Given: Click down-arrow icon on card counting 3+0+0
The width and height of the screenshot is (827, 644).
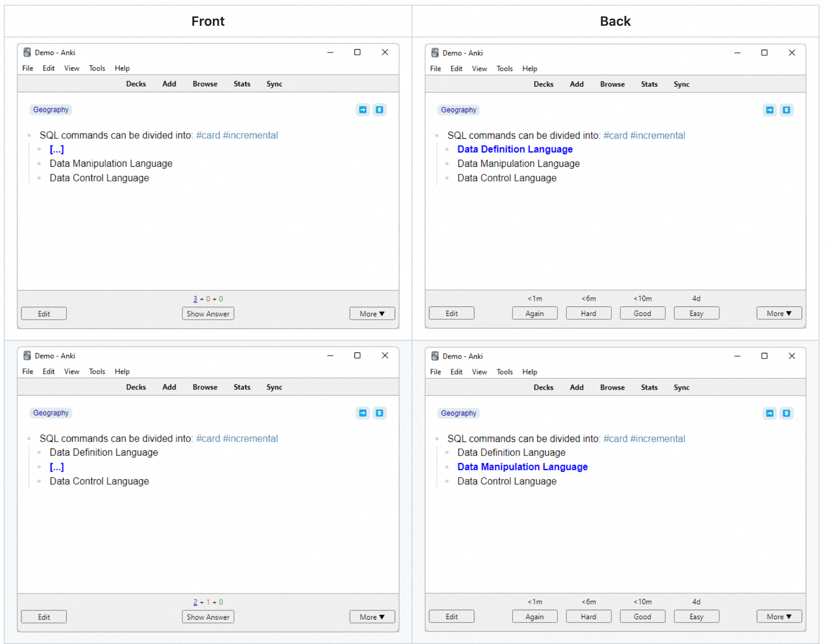Looking at the screenshot, I should [379, 110].
